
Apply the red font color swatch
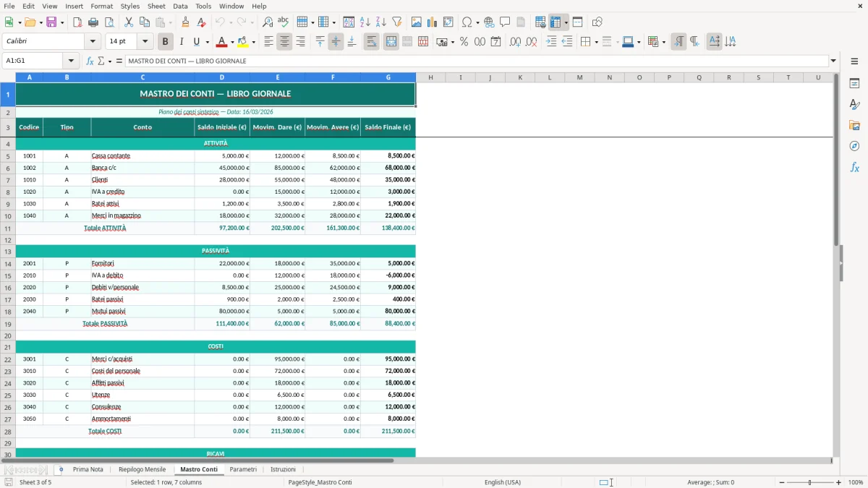[x=223, y=42]
